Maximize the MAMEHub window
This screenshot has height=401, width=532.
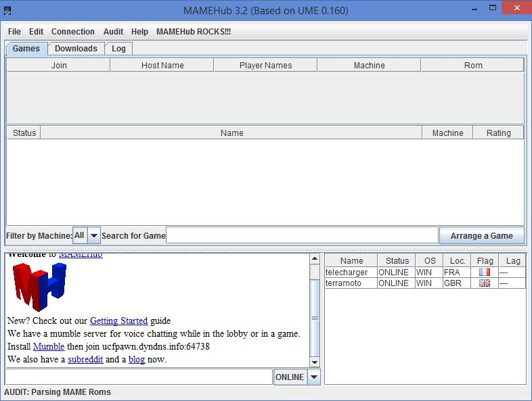click(493, 8)
